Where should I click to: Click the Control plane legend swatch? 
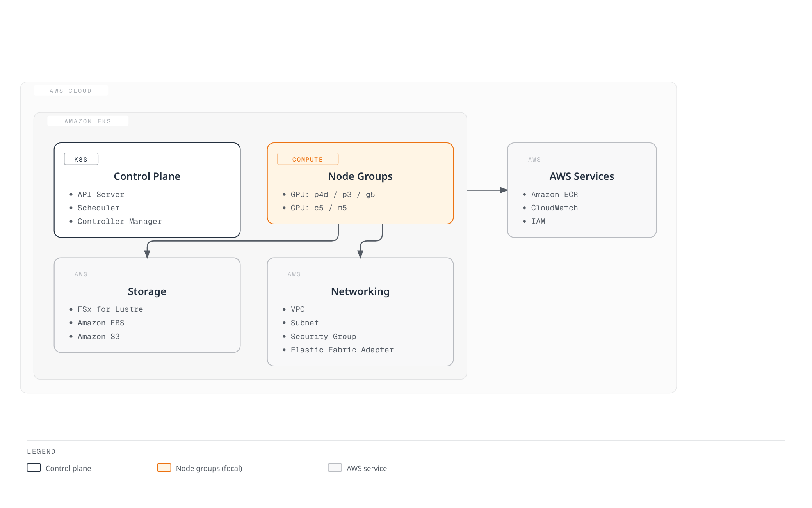coord(34,467)
